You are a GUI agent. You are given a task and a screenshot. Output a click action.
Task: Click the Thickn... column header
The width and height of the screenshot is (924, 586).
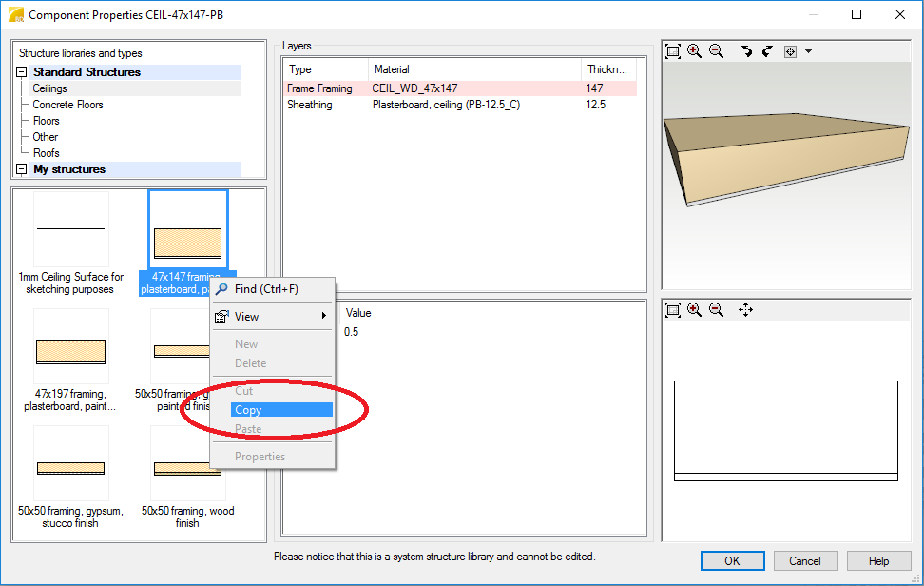pyautogui.click(x=608, y=69)
